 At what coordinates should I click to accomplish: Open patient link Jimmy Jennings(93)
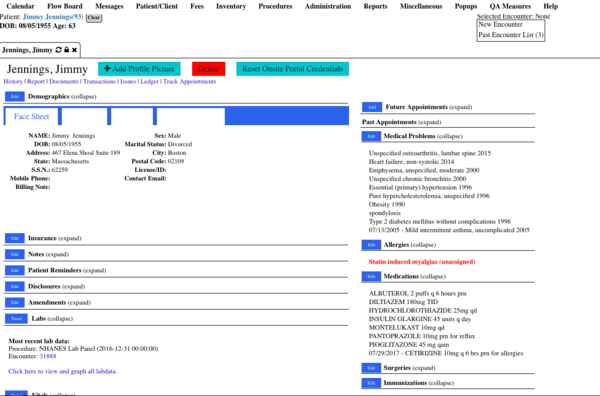click(53, 17)
